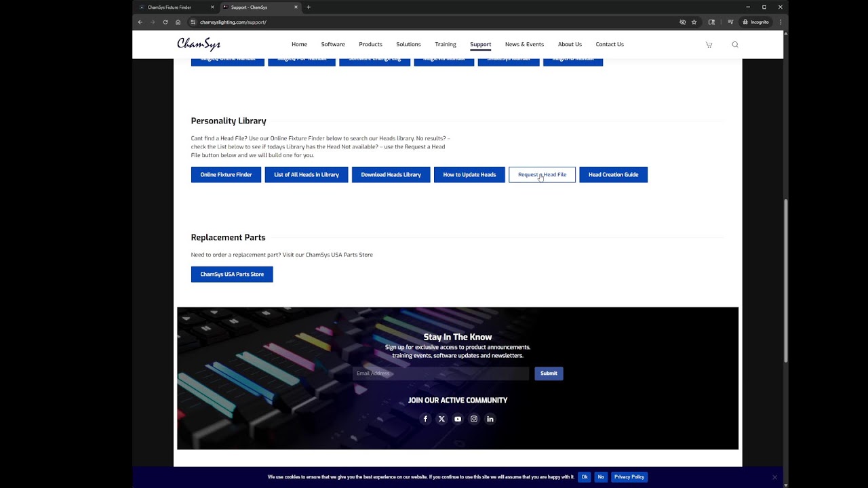The height and width of the screenshot is (488, 868).
Task: Open a new tab with plus icon
Action: click(309, 7)
